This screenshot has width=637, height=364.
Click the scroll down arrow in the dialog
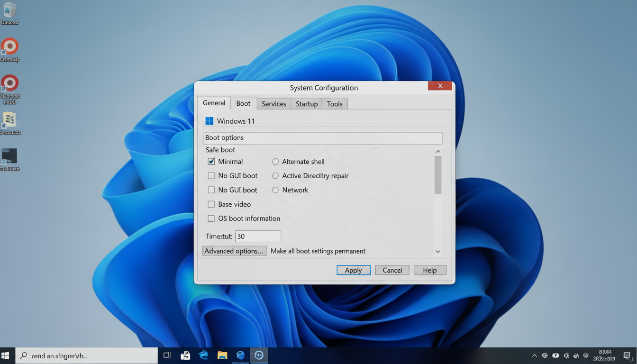point(438,252)
